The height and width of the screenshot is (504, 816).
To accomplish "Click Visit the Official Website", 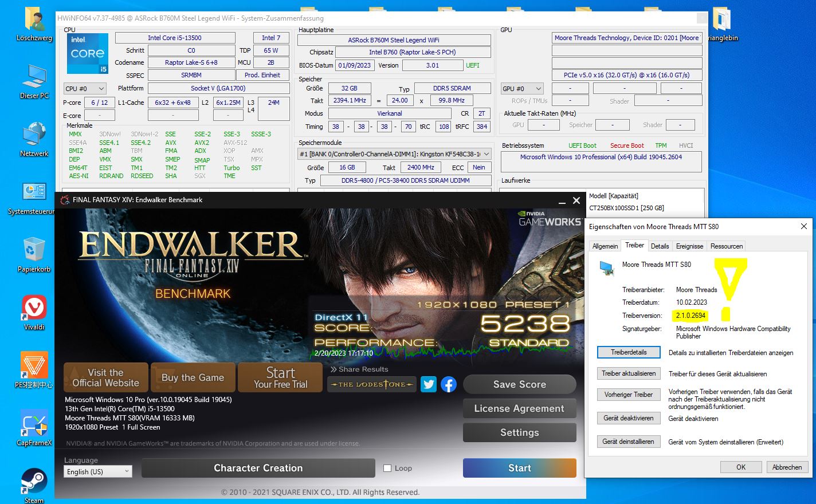I will coord(106,377).
